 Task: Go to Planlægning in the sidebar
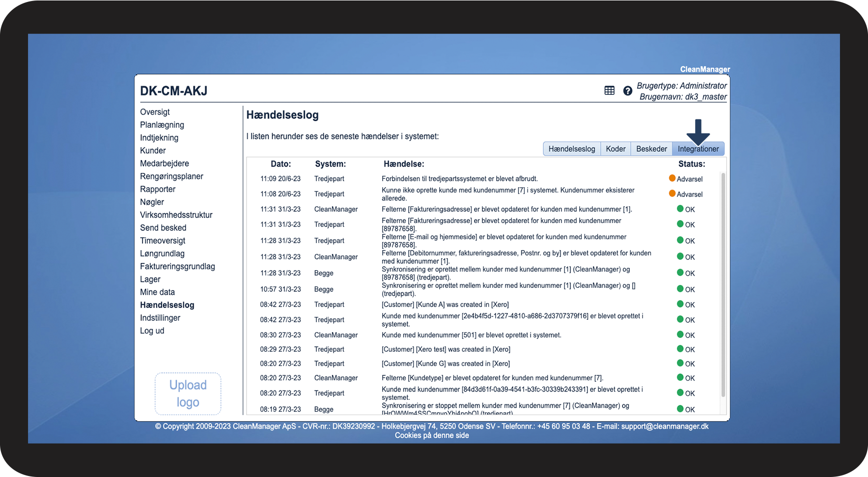[162, 125]
